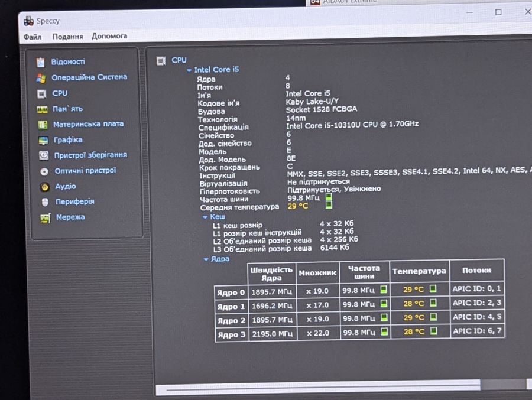
Task: Click the Материнська плата board icon
Action: coord(43,125)
